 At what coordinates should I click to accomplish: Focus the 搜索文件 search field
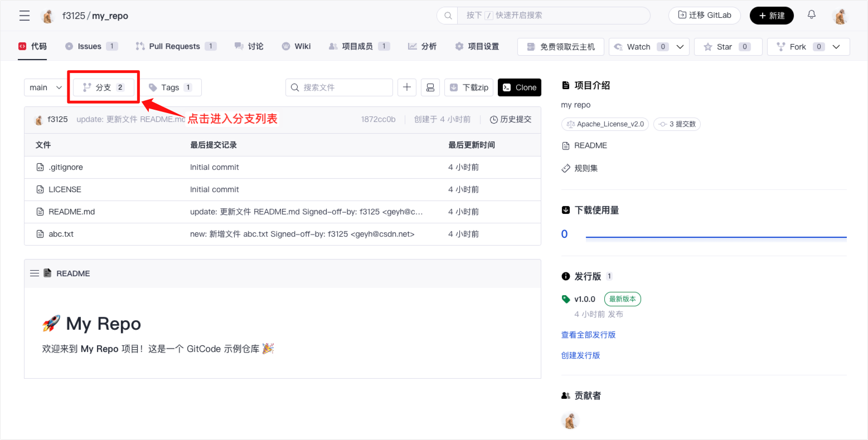point(345,87)
